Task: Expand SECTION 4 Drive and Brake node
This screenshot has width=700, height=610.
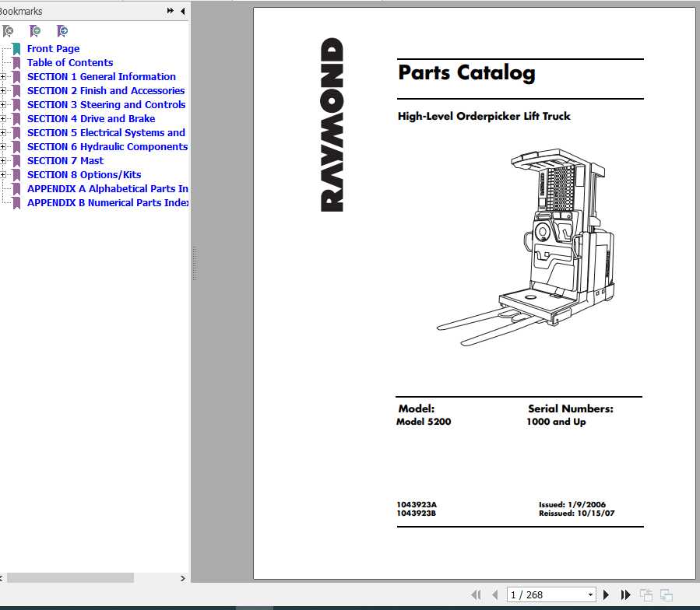Action: click(4, 119)
